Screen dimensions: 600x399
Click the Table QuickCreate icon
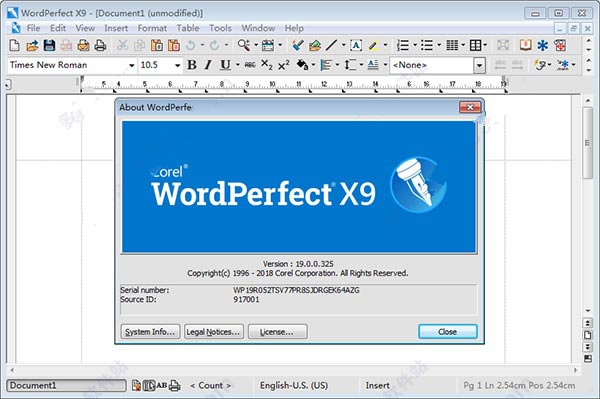coord(476,45)
